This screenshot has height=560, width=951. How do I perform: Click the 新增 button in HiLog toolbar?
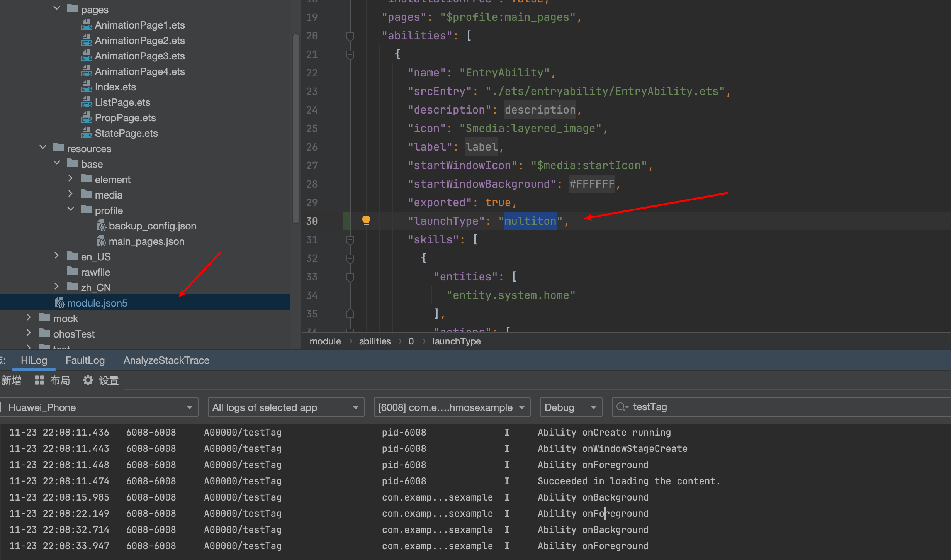tap(11, 380)
